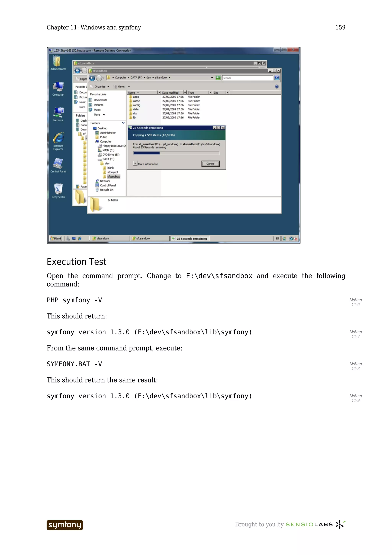Select the apps folder icon
Image resolution: width=392 pixels, height=555 pixels.
pyautogui.click(x=131, y=97)
